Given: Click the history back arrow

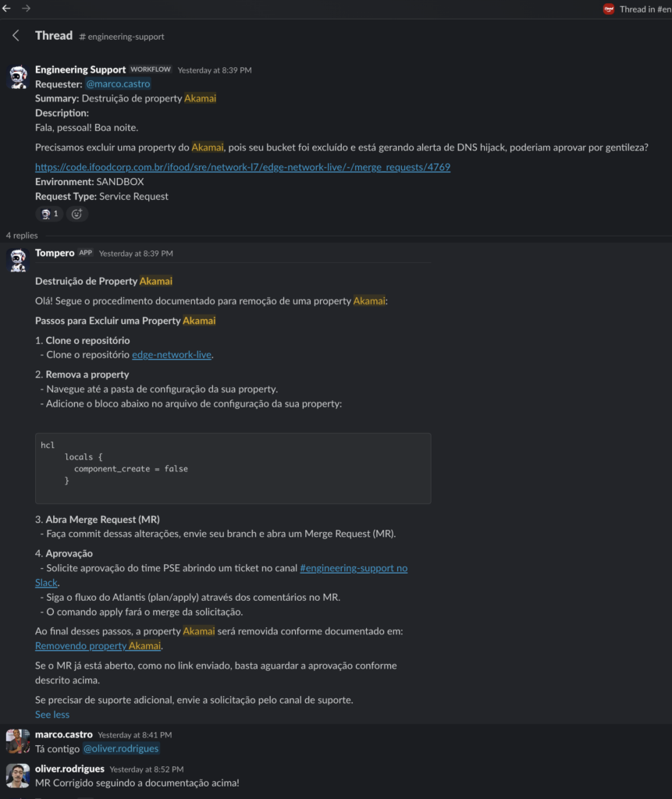Looking at the screenshot, I should pyautogui.click(x=7, y=9).
